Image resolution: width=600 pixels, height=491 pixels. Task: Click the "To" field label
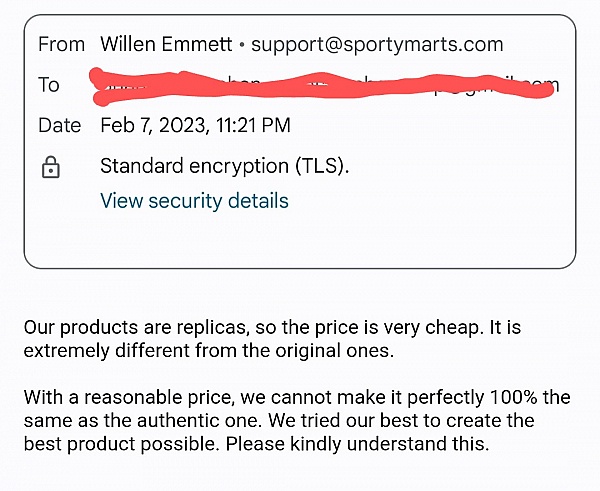49,85
